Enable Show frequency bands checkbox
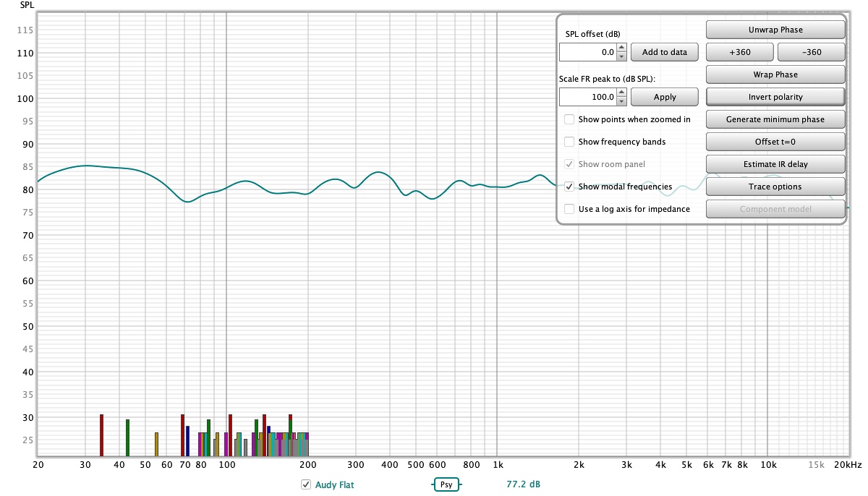 point(569,142)
